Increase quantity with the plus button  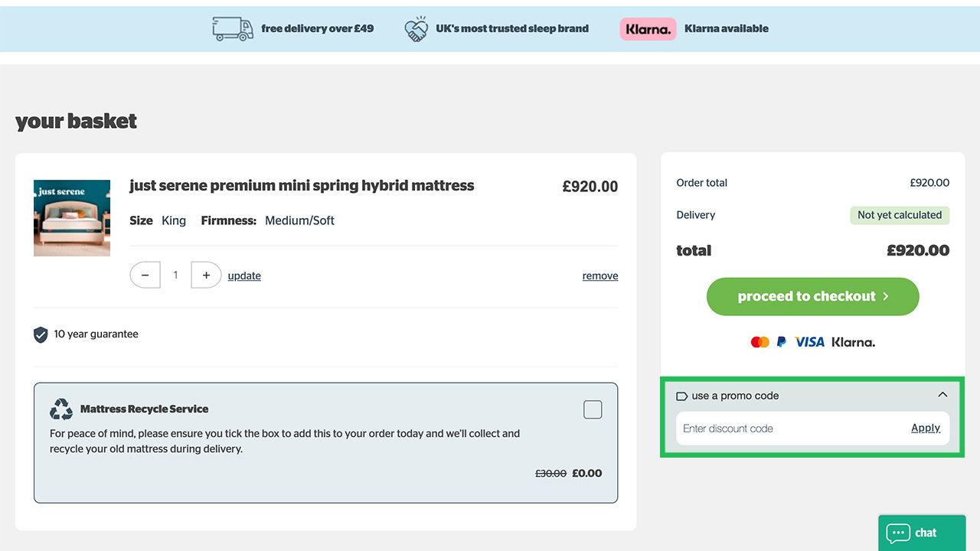pyautogui.click(x=206, y=275)
